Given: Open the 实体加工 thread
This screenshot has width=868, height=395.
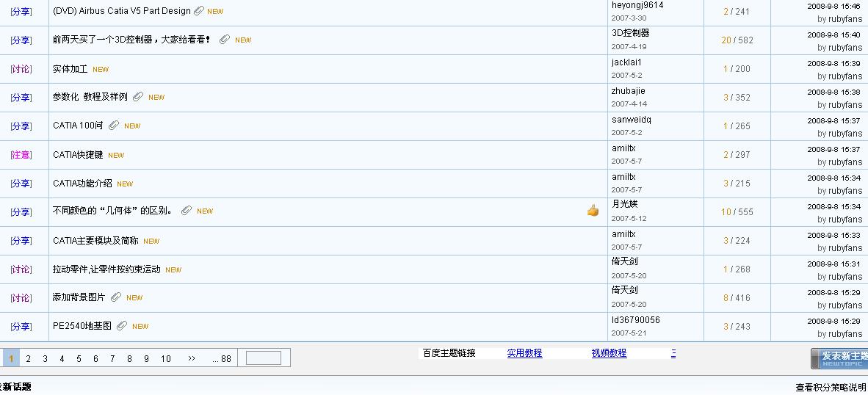Looking at the screenshot, I should (x=70, y=69).
